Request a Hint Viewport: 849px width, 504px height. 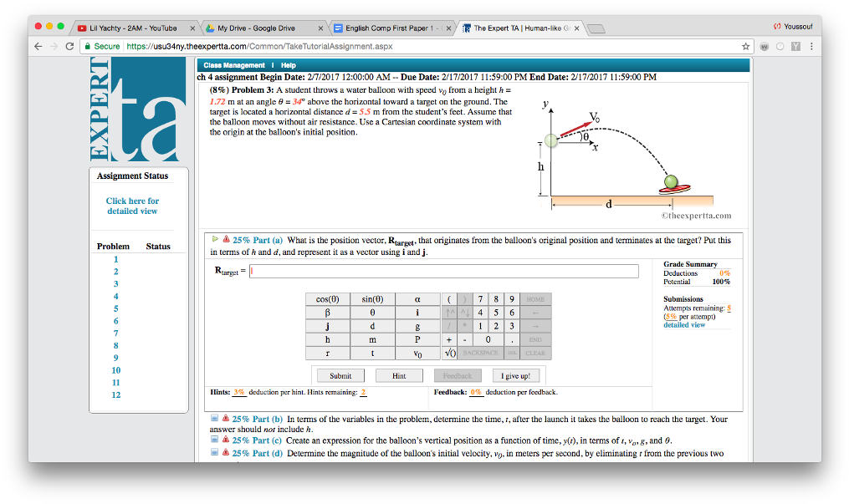399,376
